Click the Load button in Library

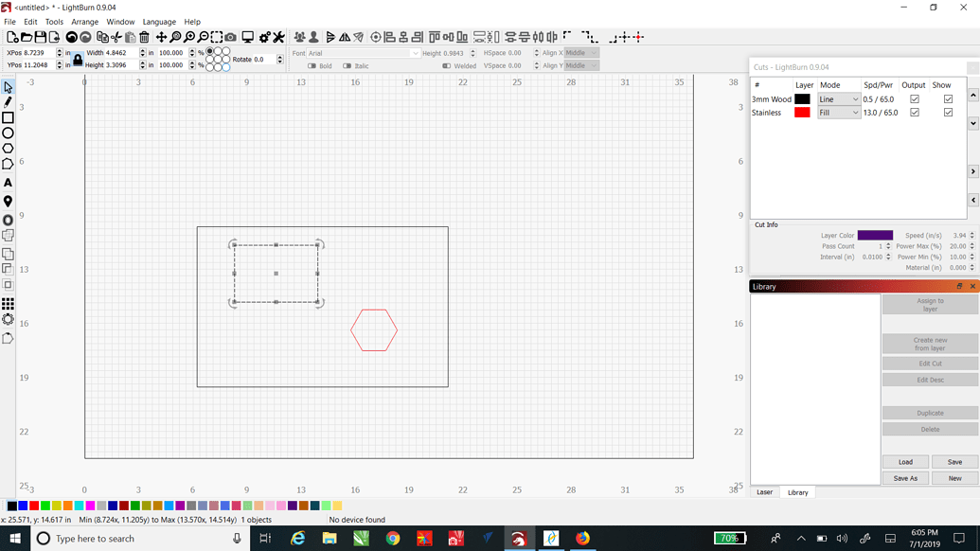point(905,461)
